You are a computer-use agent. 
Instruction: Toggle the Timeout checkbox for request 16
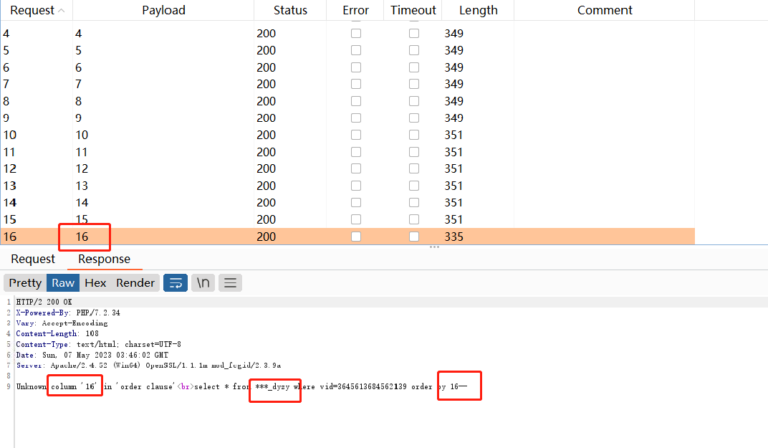point(414,236)
